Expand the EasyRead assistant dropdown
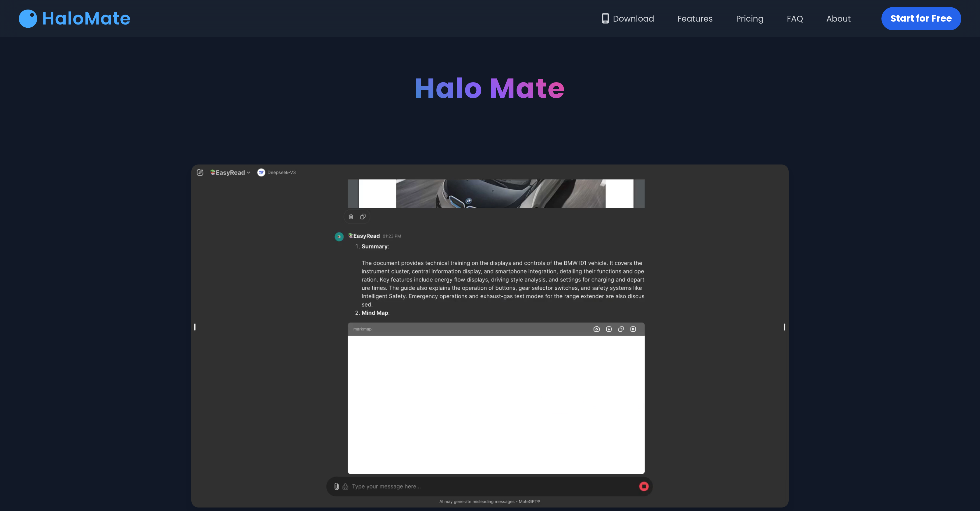The image size is (980, 511). [x=249, y=172]
